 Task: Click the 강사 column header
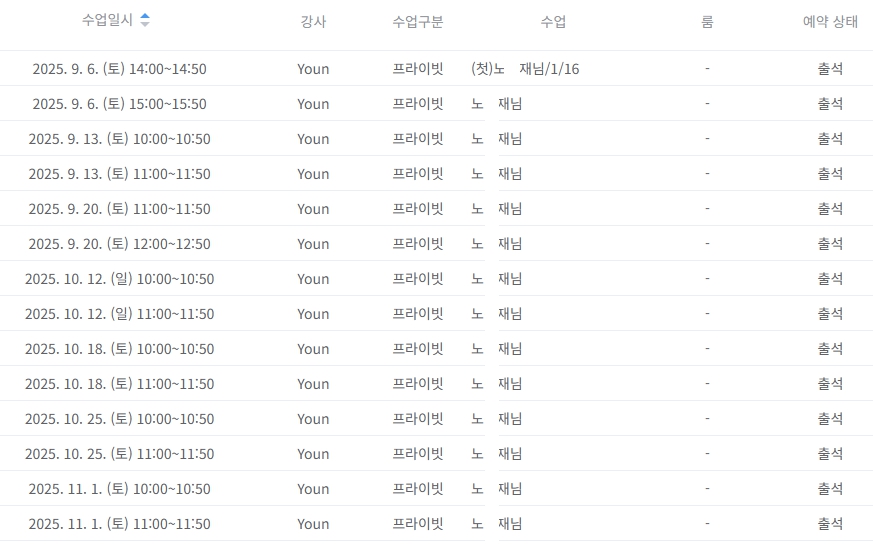tap(313, 21)
